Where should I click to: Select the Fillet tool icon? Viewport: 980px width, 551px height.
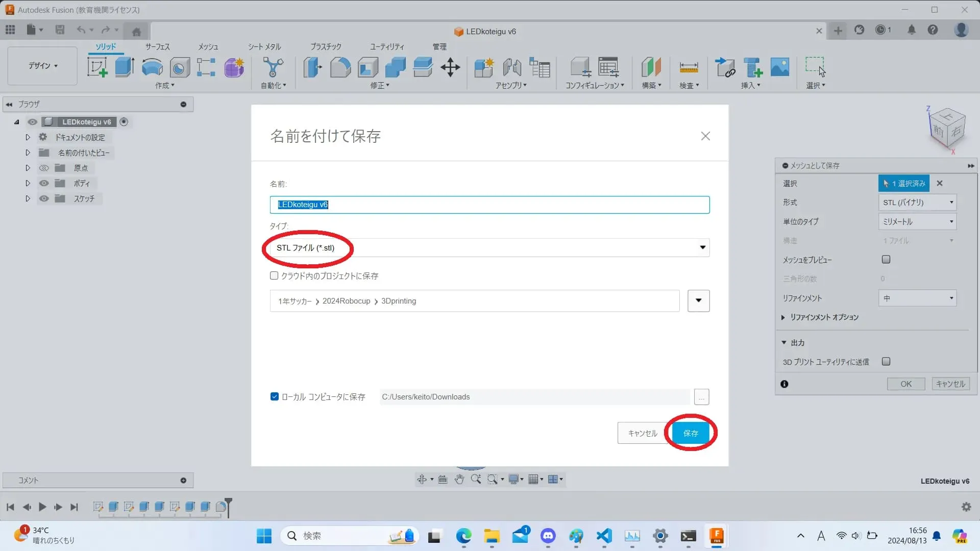(x=340, y=67)
